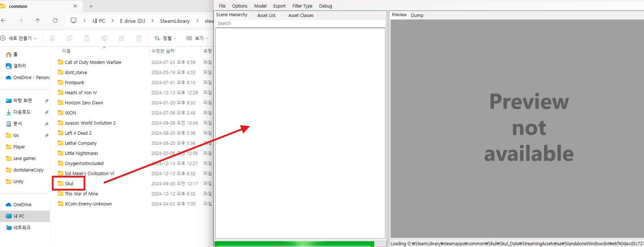This screenshot has height=247, width=644.
Task: Sort by Date modified (수정한 날짜) header
Action: click(x=163, y=51)
